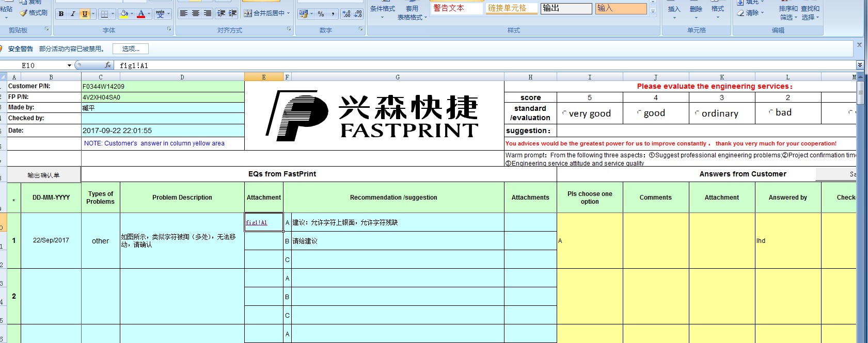Viewport: 868px width, 343px height.
Task: Click the vertical scrollbar thumb
Action: [x=860, y=92]
